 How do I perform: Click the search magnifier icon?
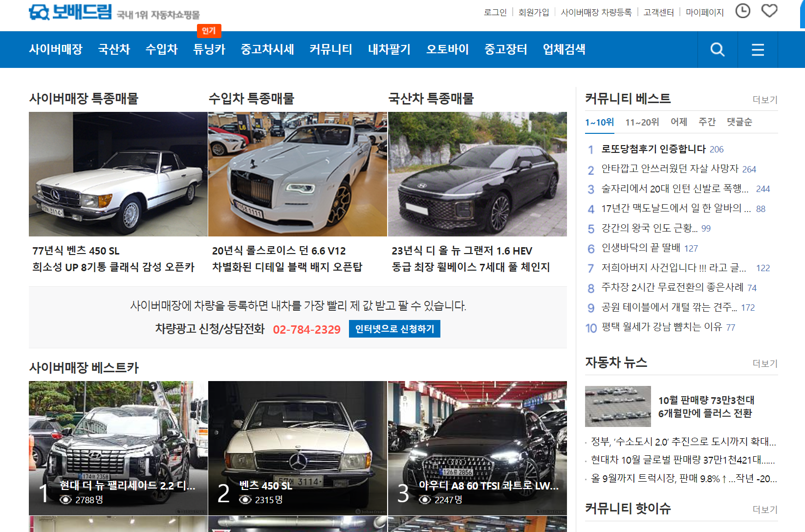(x=718, y=49)
